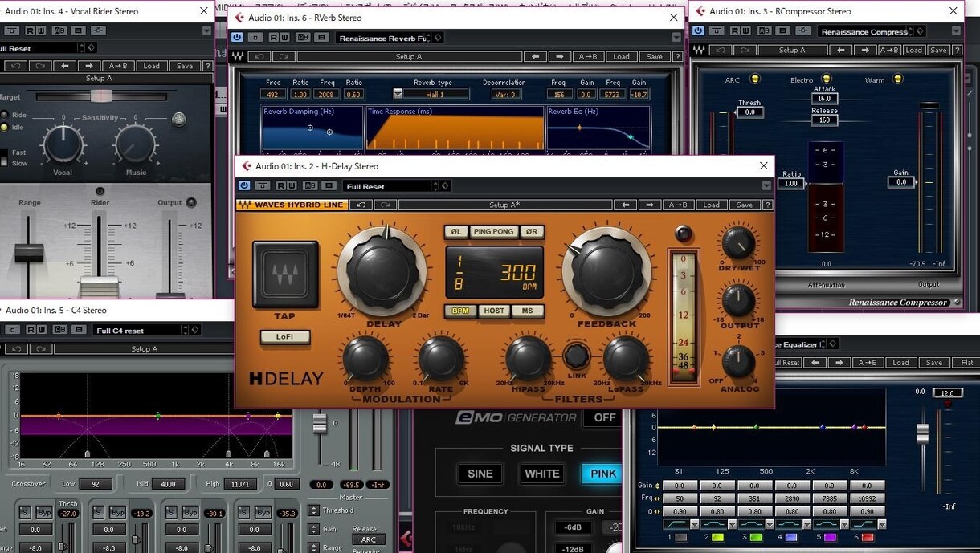Click the ANALOG selector knob in H-Delay
980x553 pixels.
click(x=739, y=362)
